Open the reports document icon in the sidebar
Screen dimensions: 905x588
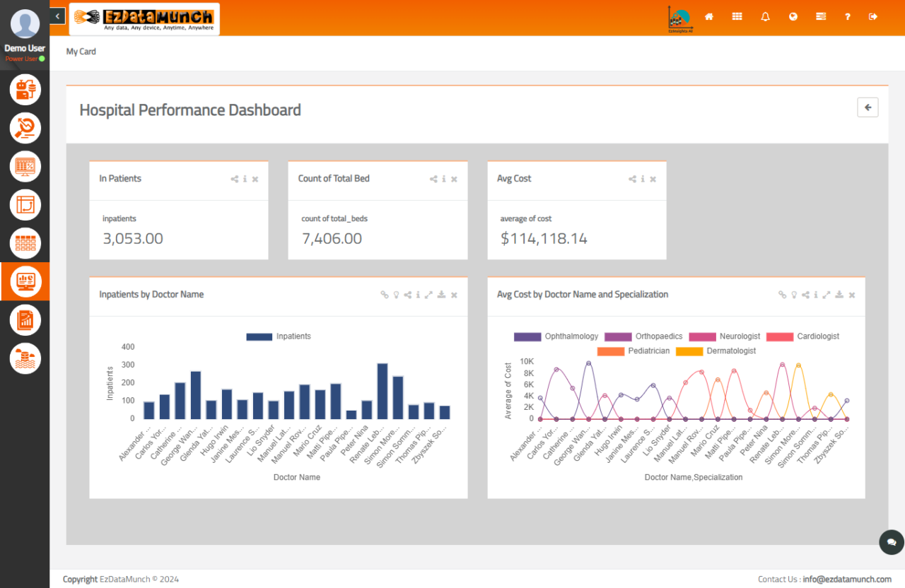pyautogui.click(x=25, y=319)
